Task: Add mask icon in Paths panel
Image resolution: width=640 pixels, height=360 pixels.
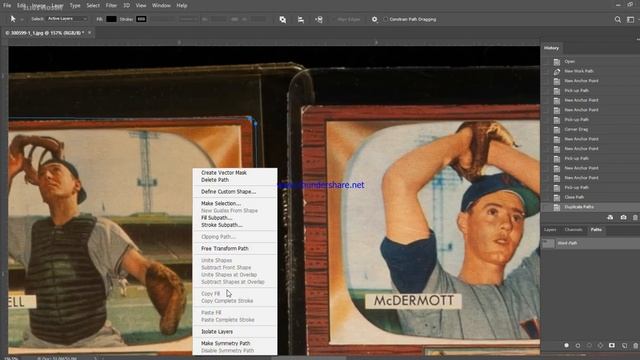Action: pyautogui.click(x=611, y=345)
